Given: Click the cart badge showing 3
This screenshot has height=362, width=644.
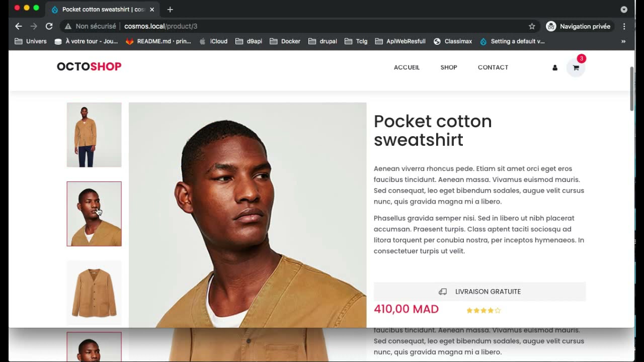Looking at the screenshot, I should (x=581, y=59).
